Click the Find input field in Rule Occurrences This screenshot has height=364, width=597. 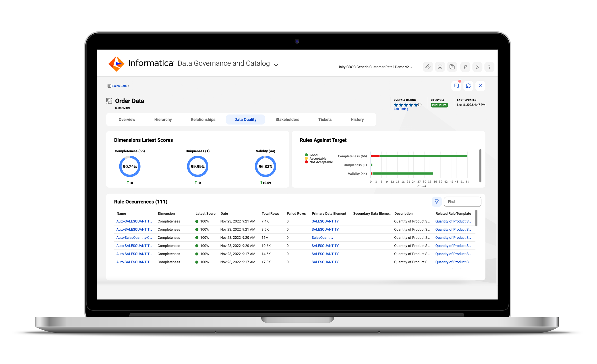pyautogui.click(x=462, y=201)
